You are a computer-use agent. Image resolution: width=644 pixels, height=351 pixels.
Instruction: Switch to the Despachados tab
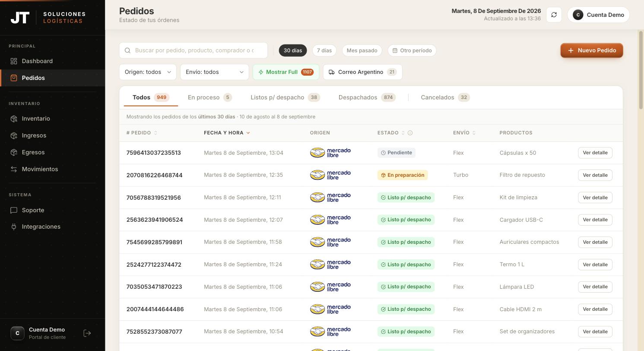click(x=367, y=97)
